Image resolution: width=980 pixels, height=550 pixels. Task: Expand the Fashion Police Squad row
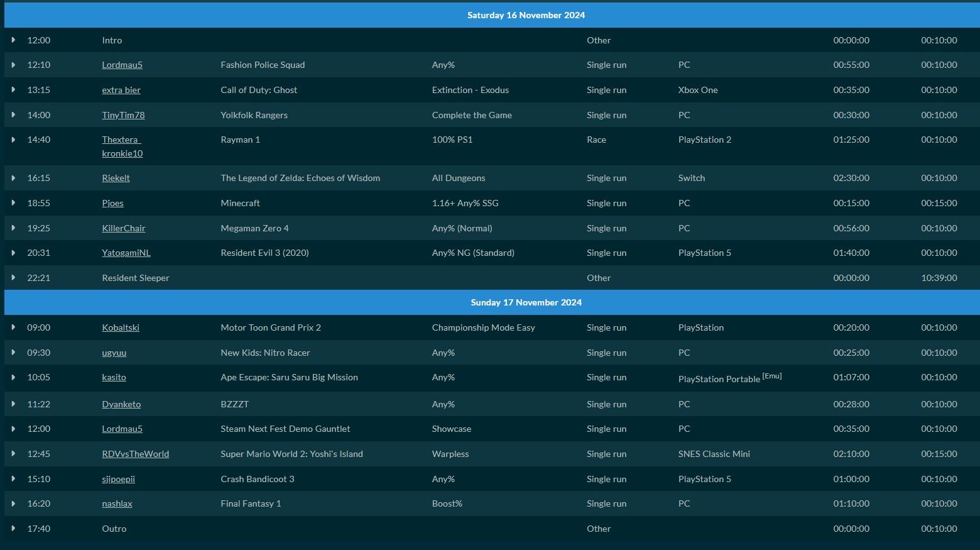click(13, 65)
